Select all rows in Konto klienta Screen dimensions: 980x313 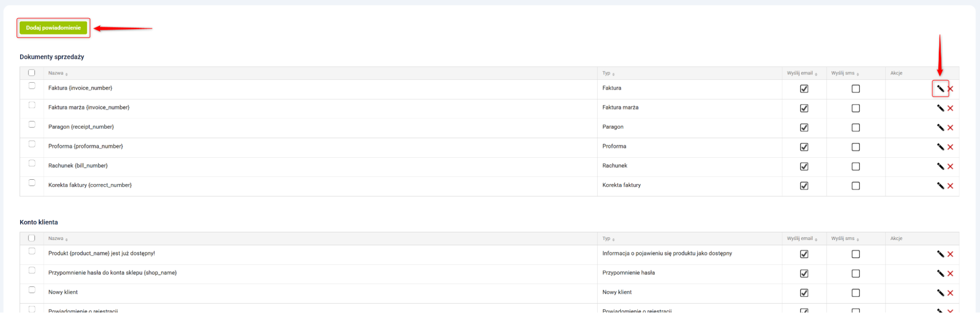point(32,238)
